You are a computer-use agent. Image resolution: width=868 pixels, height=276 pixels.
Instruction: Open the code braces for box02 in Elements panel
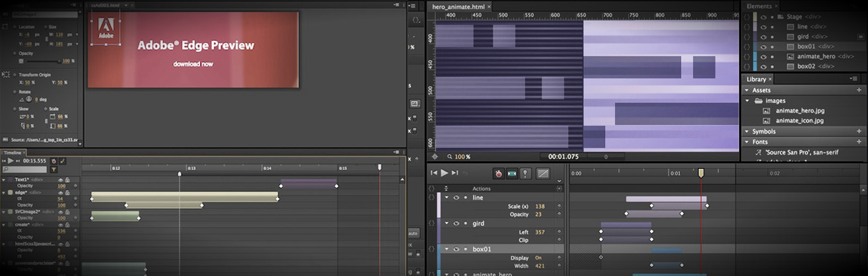click(x=746, y=66)
